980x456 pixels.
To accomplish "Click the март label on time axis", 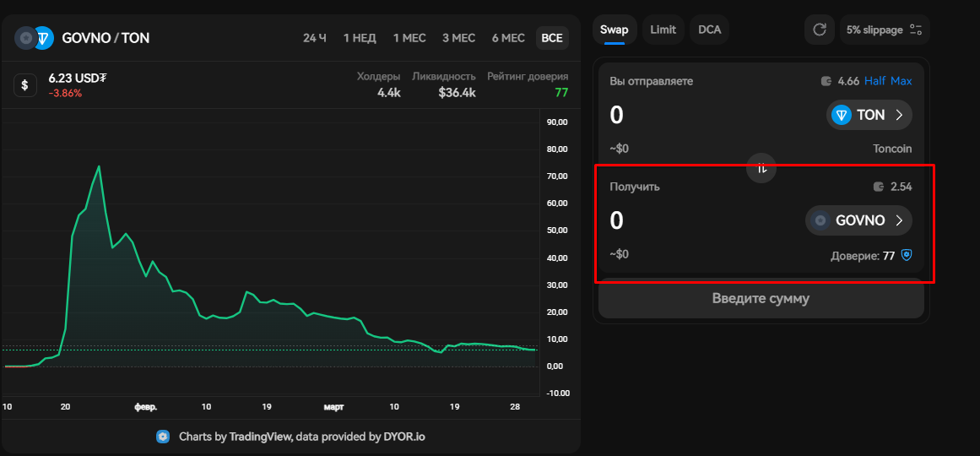I will tap(333, 406).
